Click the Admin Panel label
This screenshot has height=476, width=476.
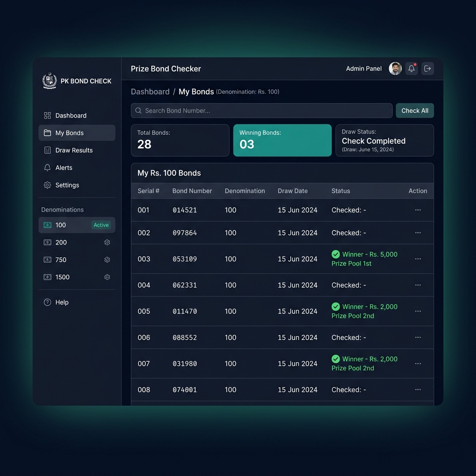point(364,69)
